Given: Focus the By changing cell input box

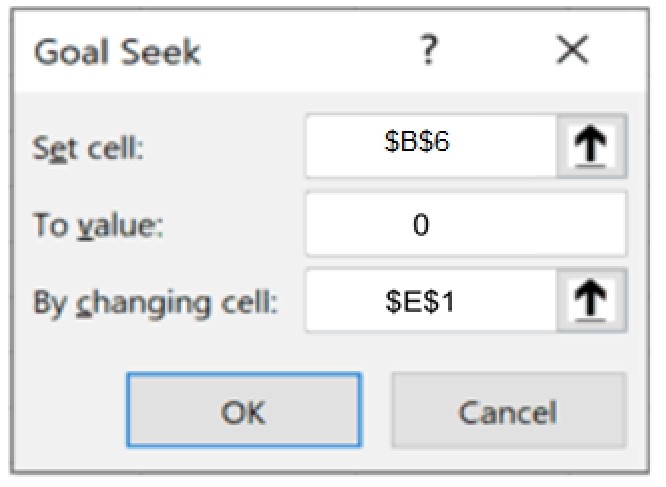Looking at the screenshot, I should click(430, 298).
